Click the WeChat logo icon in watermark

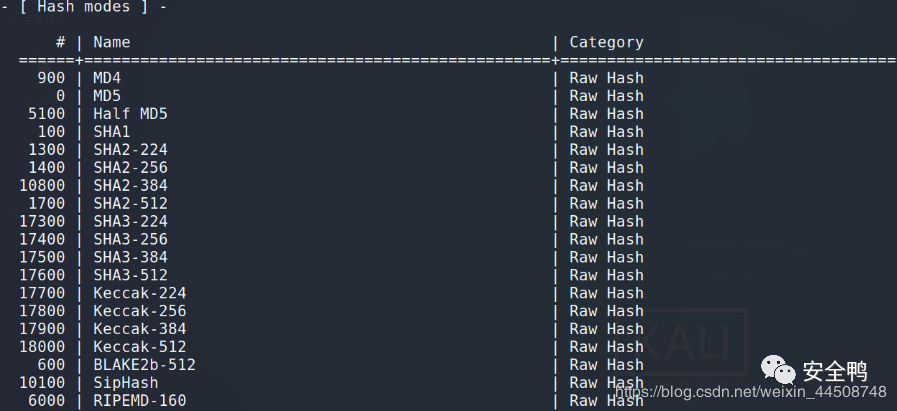[778, 370]
